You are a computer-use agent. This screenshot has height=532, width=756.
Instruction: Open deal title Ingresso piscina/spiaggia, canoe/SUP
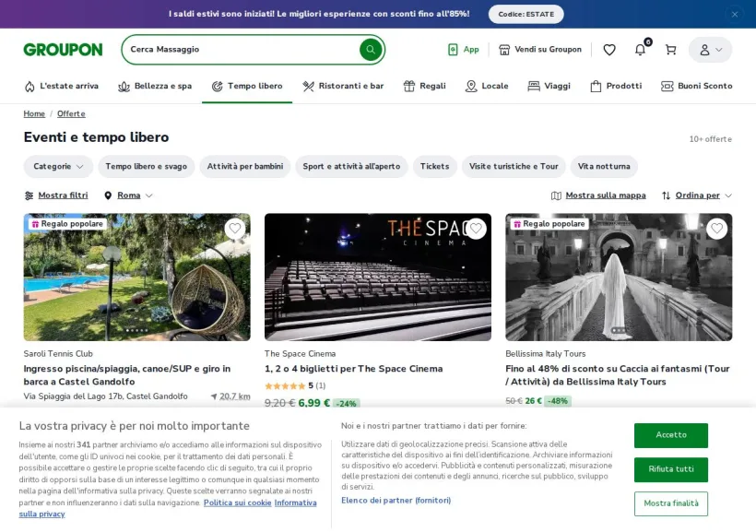click(127, 374)
